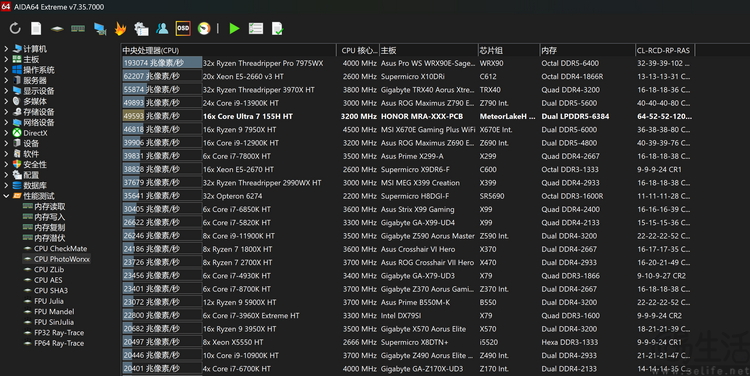Expand the 服务器 tree node

(x=6, y=80)
